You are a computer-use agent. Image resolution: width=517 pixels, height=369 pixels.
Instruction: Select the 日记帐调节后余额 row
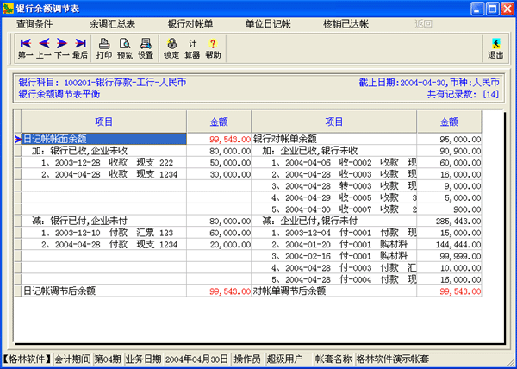point(104,291)
